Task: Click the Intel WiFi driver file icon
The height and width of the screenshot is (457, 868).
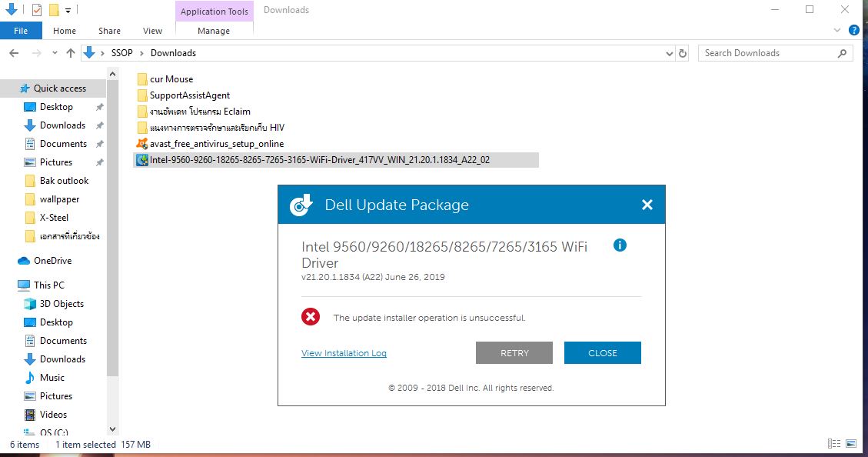Action: click(142, 160)
